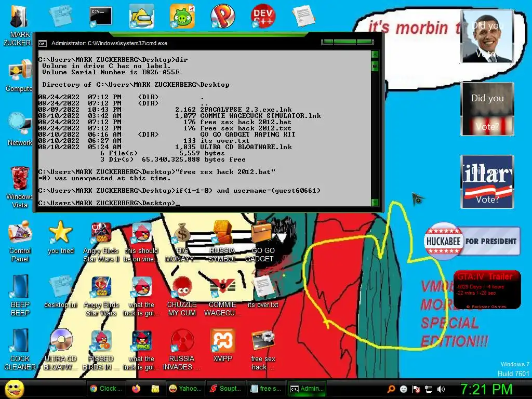Open the Peggle P ball shortcut
Image resolution: width=532 pixels, height=399 pixels.
click(x=222, y=16)
